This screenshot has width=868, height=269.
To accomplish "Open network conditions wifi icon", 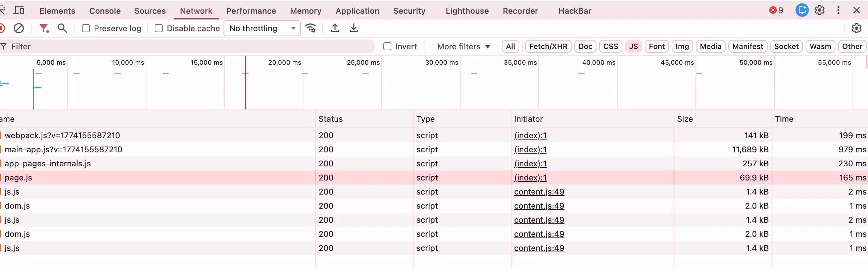I will [310, 28].
